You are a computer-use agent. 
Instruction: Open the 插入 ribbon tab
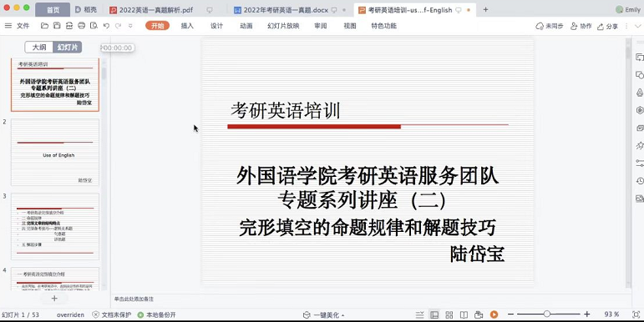click(x=187, y=26)
